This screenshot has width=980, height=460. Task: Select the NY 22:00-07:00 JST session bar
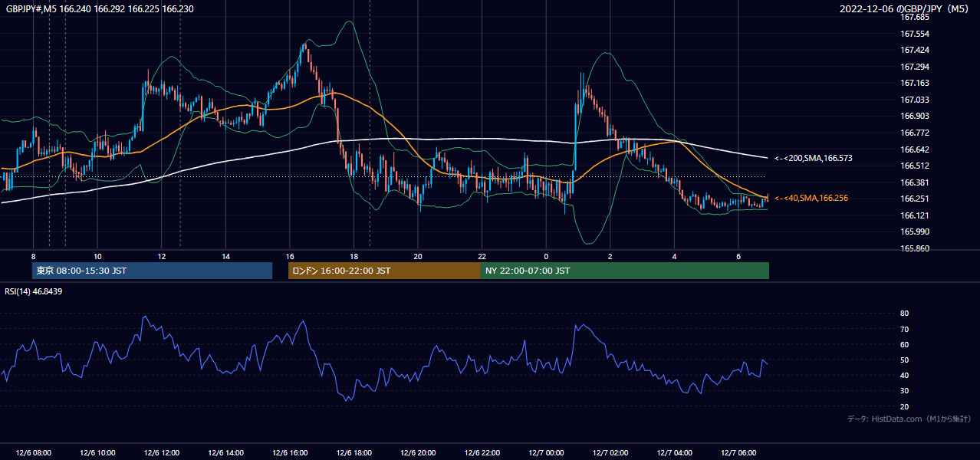click(x=625, y=271)
